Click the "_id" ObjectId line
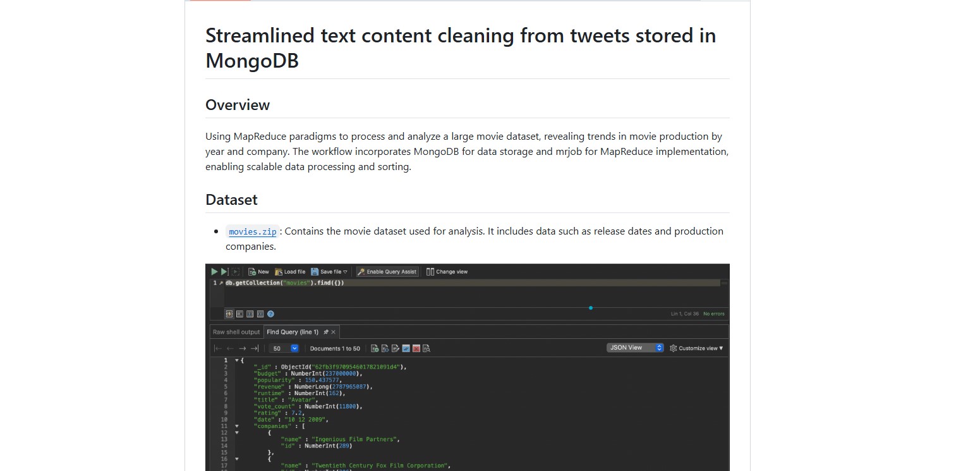The image size is (980, 471). (330, 367)
